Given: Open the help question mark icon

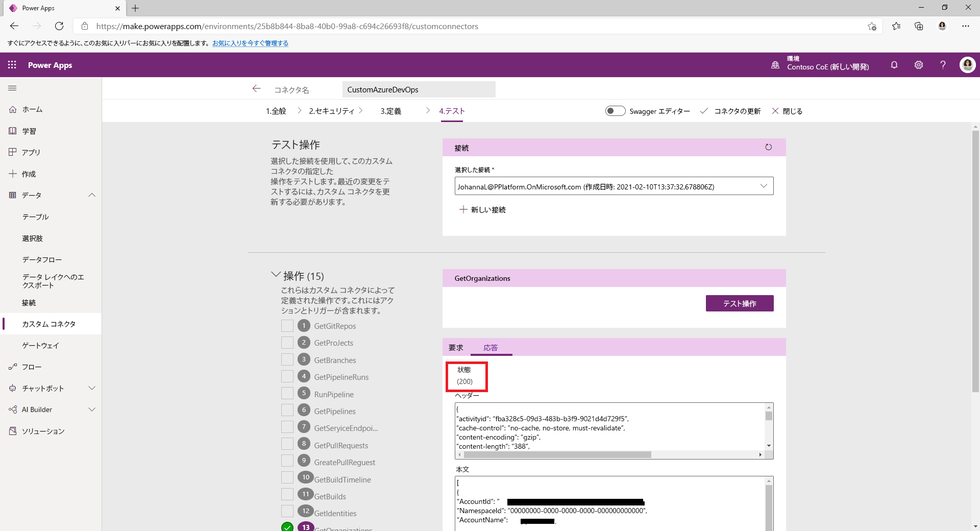Looking at the screenshot, I should click(x=943, y=65).
